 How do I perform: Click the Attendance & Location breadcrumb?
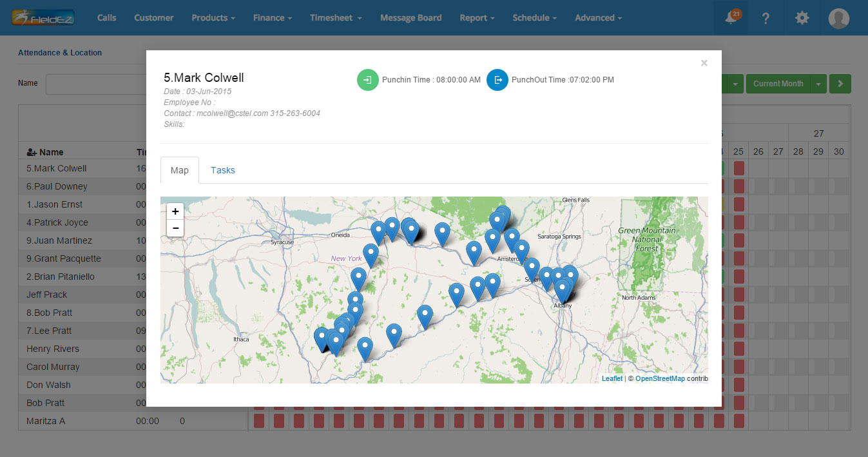pyautogui.click(x=60, y=53)
